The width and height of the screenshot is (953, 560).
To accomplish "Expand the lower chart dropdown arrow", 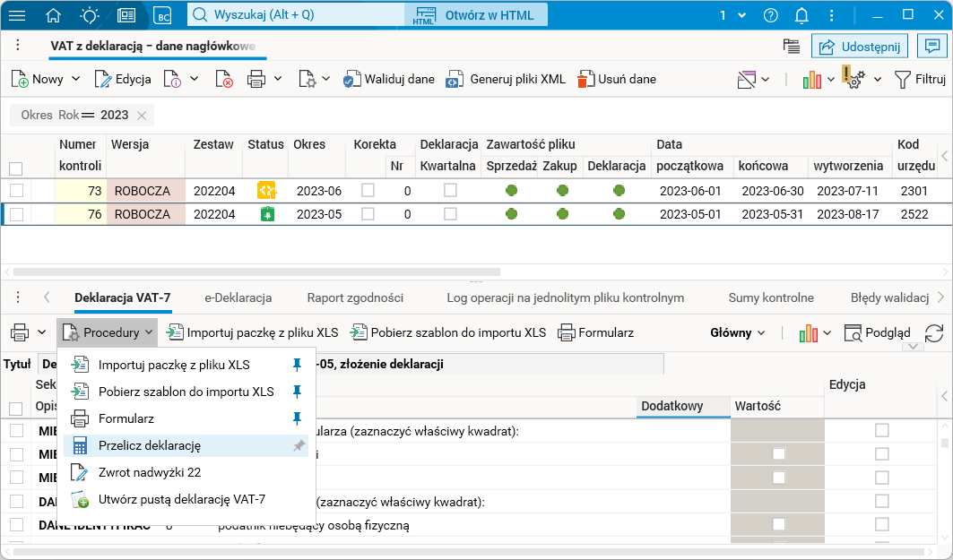I will click(827, 332).
